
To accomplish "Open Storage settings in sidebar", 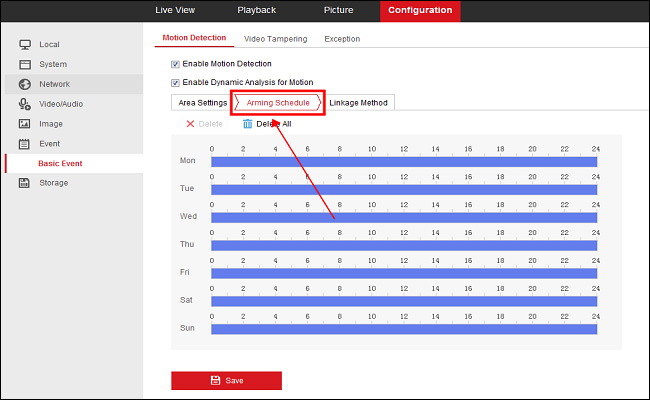I will pos(53,183).
